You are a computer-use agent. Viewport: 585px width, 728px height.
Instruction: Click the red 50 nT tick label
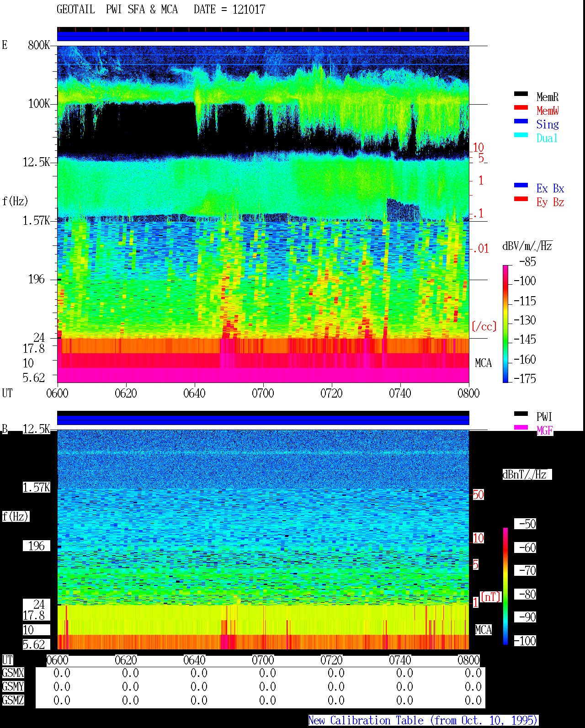[x=478, y=494]
